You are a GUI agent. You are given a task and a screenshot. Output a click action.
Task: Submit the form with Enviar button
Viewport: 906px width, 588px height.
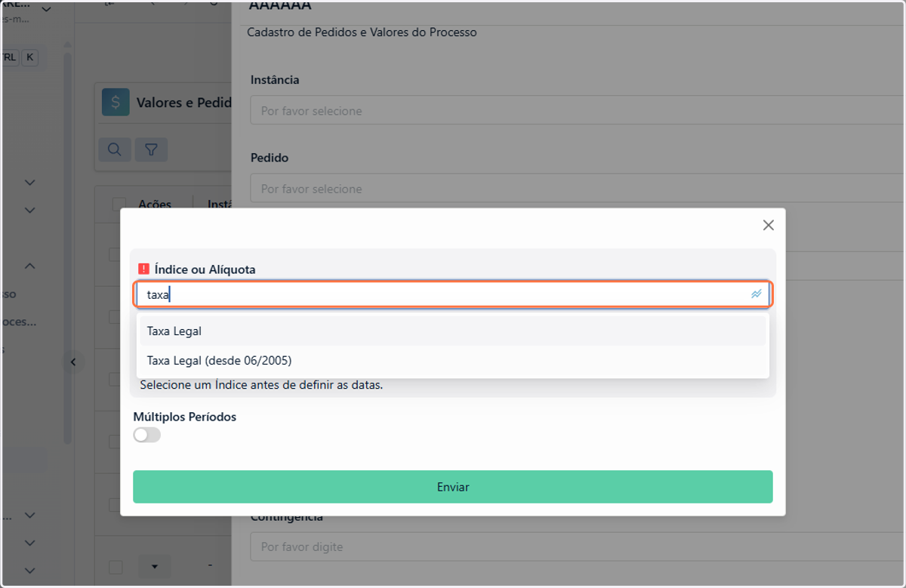pos(453,487)
